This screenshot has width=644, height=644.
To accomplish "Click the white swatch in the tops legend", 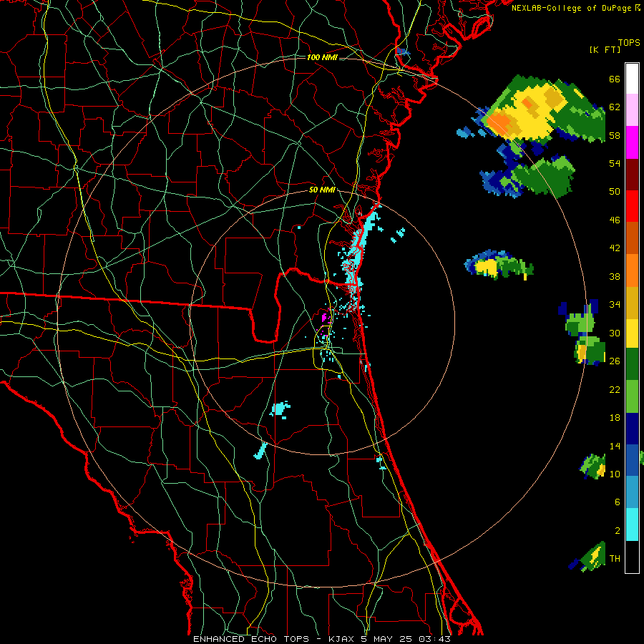I will pyautogui.click(x=632, y=79).
